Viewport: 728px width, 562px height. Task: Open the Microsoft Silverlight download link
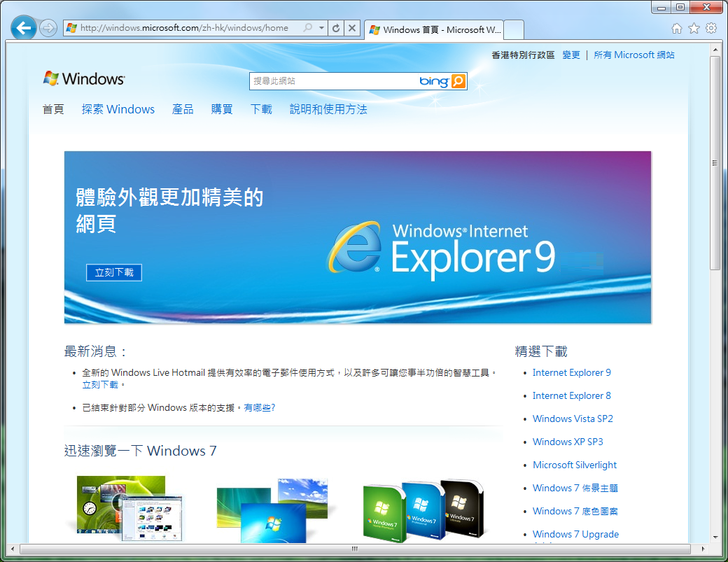(575, 465)
